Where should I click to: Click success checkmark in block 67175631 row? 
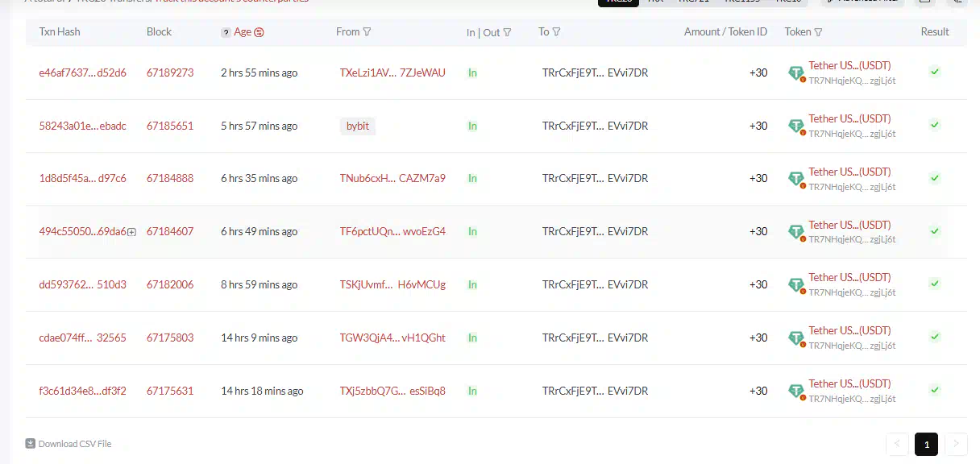935,391
